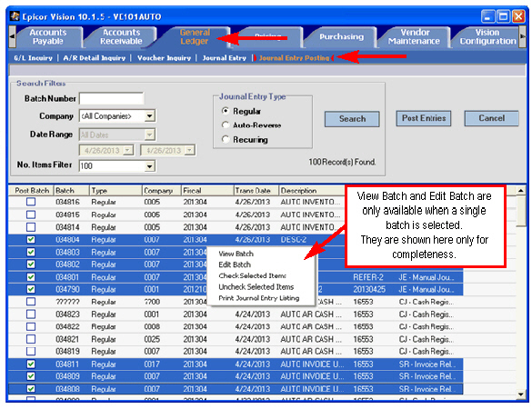
Task: Open Voucher Inquiry
Action: coord(165,58)
